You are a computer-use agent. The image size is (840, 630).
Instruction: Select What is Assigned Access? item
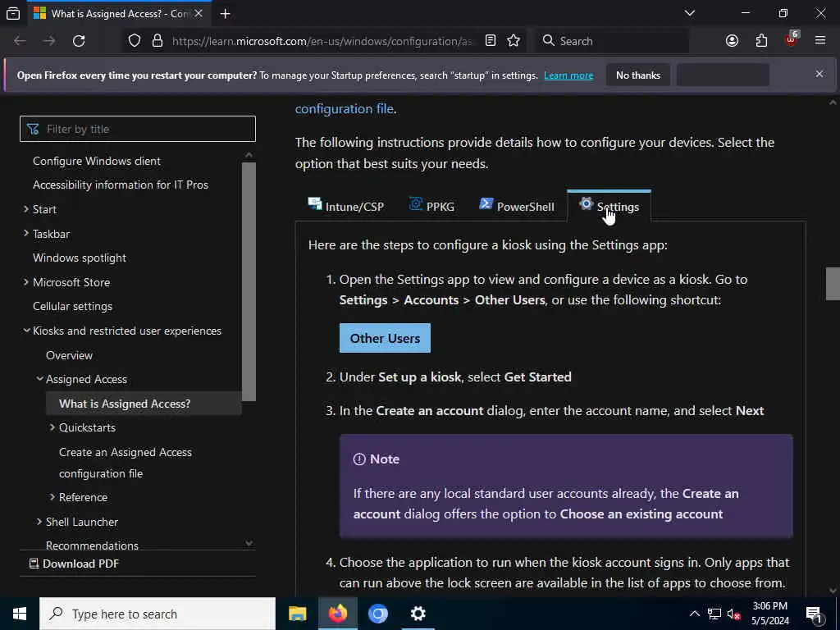coord(144,404)
